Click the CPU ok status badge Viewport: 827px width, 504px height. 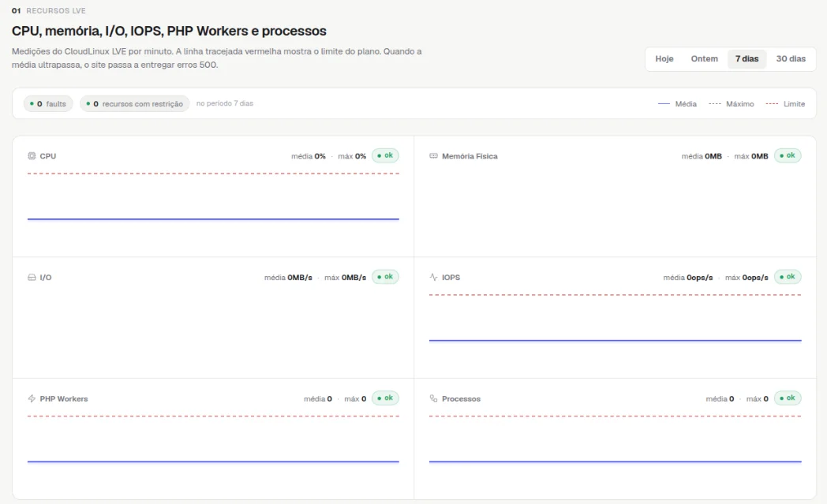[385, 155]
